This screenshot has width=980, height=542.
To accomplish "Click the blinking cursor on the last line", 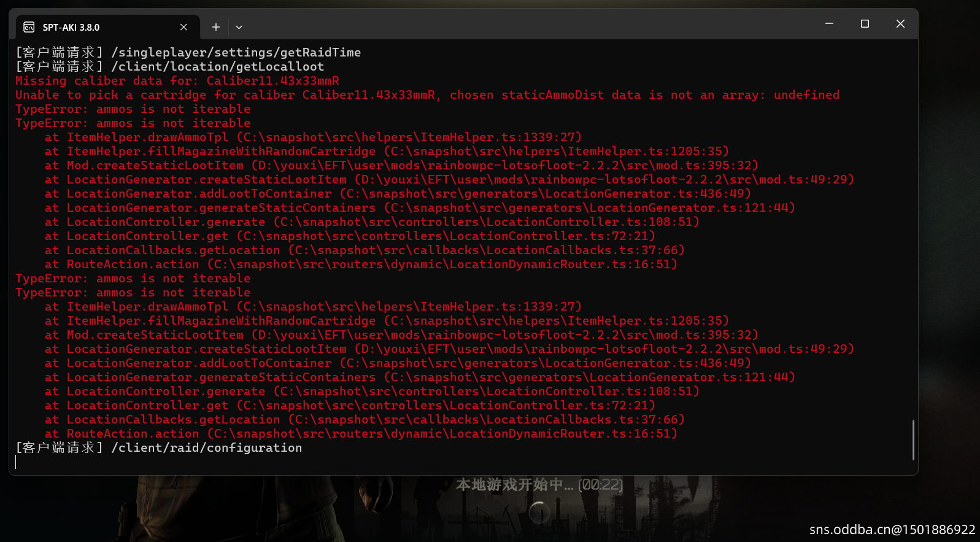I will (x=17, y=462).
